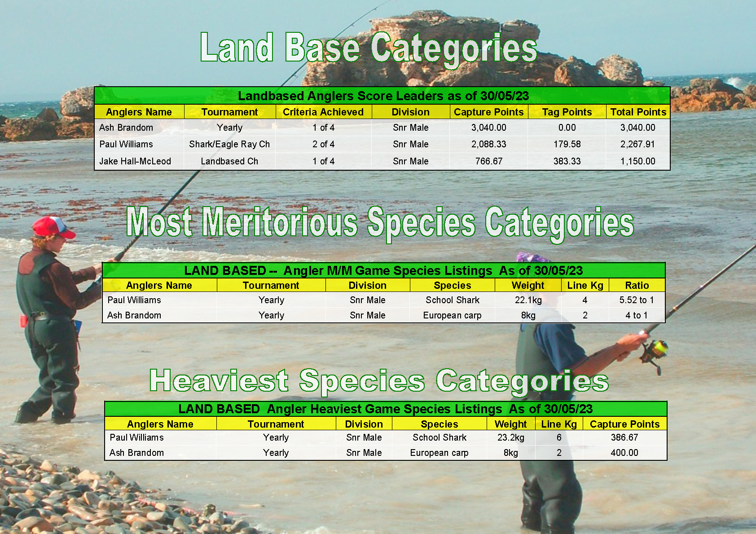Click 'European carp' in Heaviest Species table
Image resolution: width=756 pixels, height=534 pixels.
pyautogui.click(x=439, y=453)
